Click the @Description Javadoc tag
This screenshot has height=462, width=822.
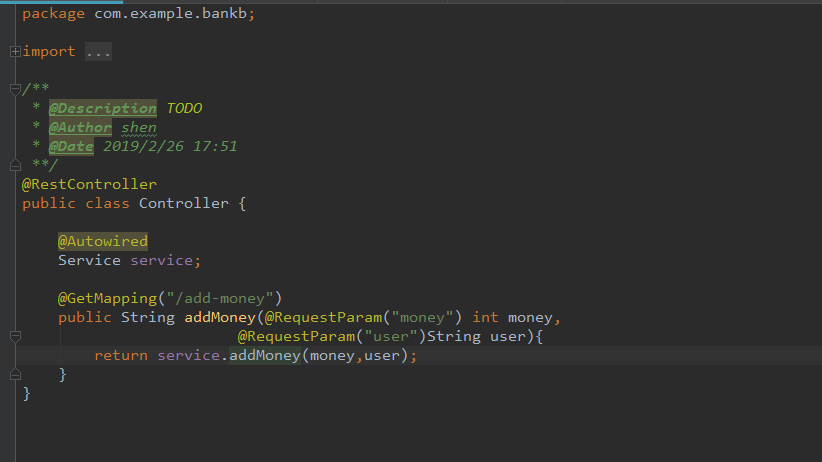tap(103, 109)
